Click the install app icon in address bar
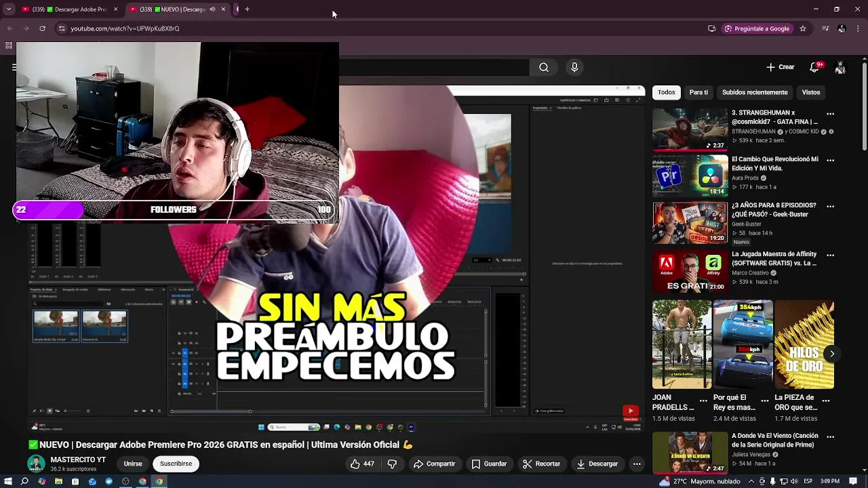This screenshot has width=868, height=488. (x=711, y=28)
